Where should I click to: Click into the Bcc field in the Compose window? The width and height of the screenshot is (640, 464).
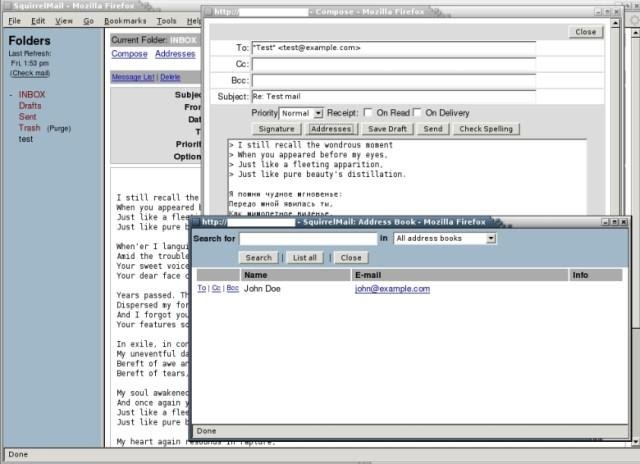tap(393, 80)
